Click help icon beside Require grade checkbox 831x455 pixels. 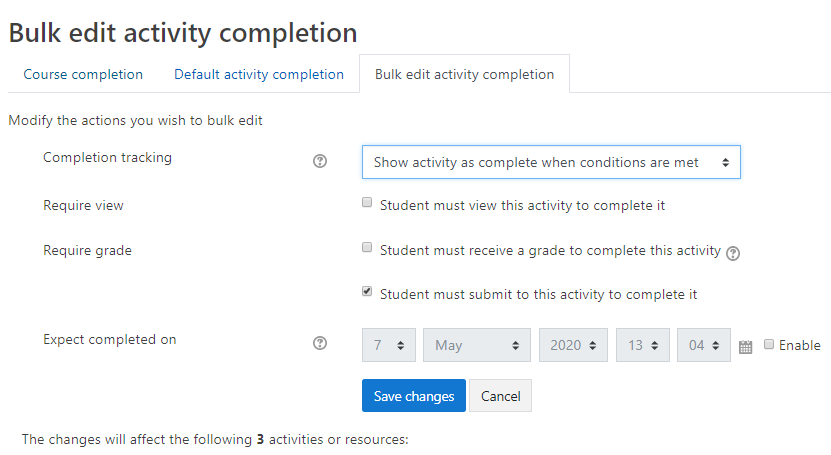[734, 253]
